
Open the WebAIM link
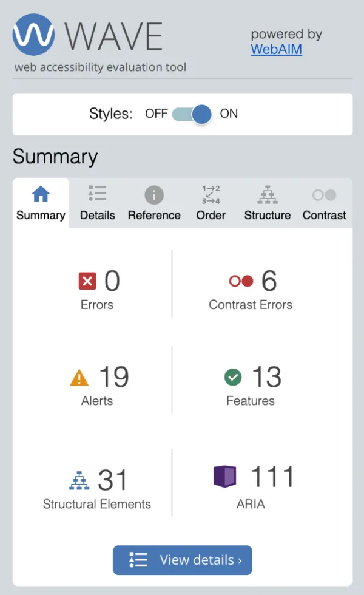pos(276,49)
